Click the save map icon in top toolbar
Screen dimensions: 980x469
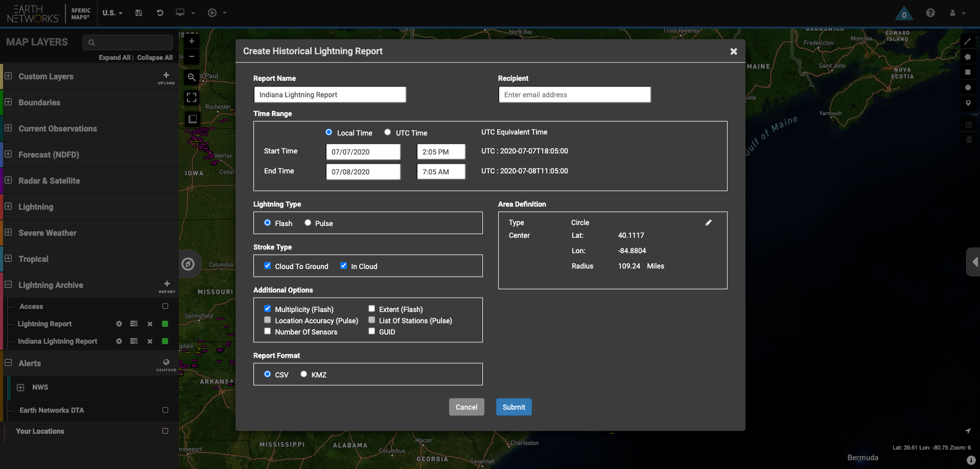click(x=138, y=13)
